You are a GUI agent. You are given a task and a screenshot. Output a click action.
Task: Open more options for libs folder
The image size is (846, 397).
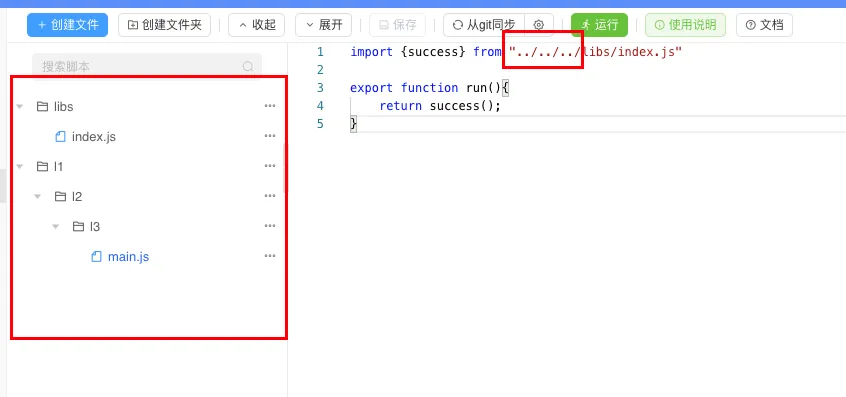(x=270, y=106)
